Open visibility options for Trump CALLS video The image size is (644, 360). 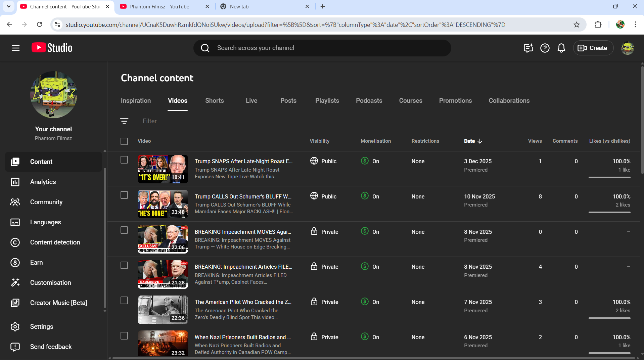tap(324, 196)
